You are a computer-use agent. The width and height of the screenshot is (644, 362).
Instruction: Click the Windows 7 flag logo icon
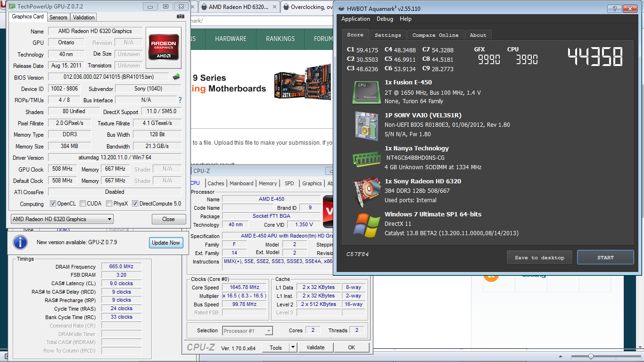(x=367, y=225)
